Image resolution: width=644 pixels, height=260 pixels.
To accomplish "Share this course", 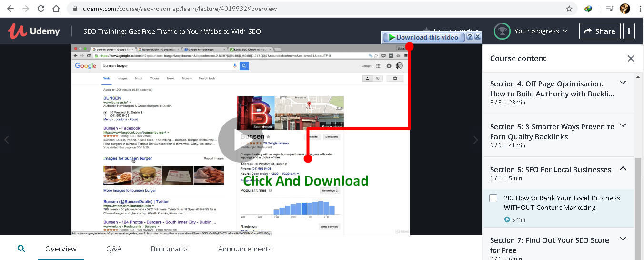I will click(x=600, y=31).
